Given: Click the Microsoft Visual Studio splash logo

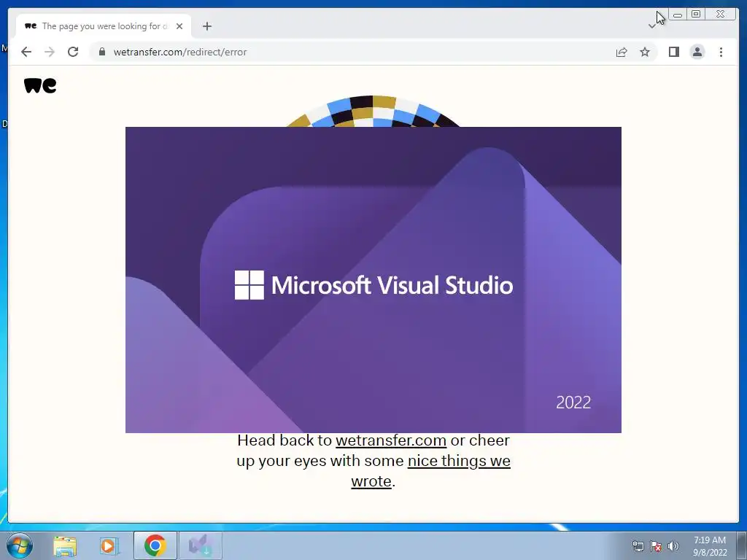Looking at the screenshot, I should coord(373,285).
